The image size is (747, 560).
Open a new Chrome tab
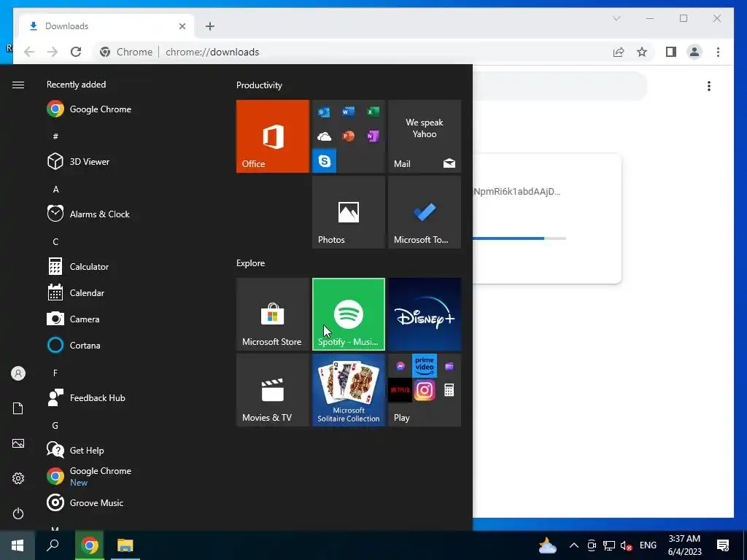pyautogui.click(x=209, y=26)
